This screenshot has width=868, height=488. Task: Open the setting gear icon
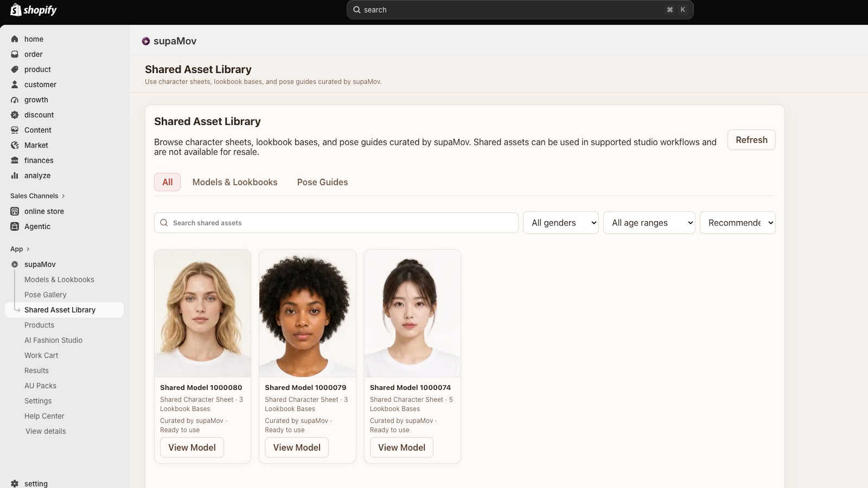click(15, 484)
